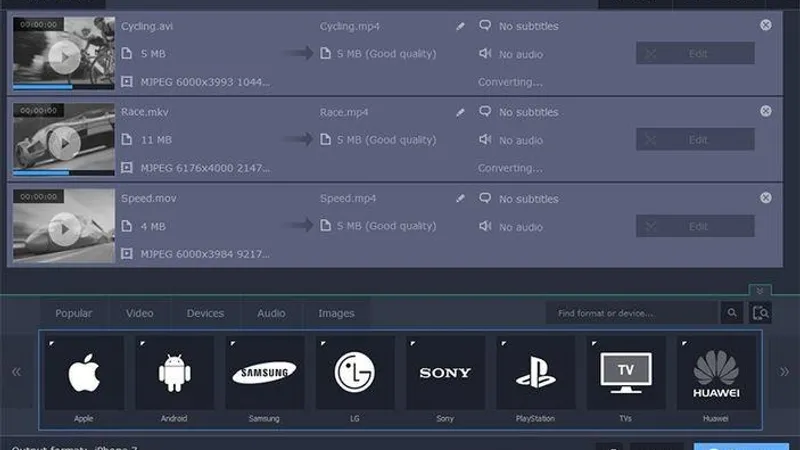The image size is (800, 450).
Task: Click the Edit button for Speed.mov
Action: (695, 226)
